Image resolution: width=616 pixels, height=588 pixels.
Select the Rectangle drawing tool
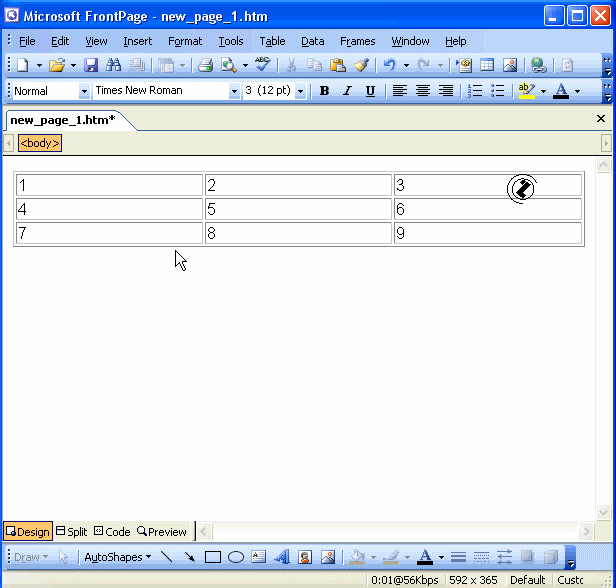213,557
